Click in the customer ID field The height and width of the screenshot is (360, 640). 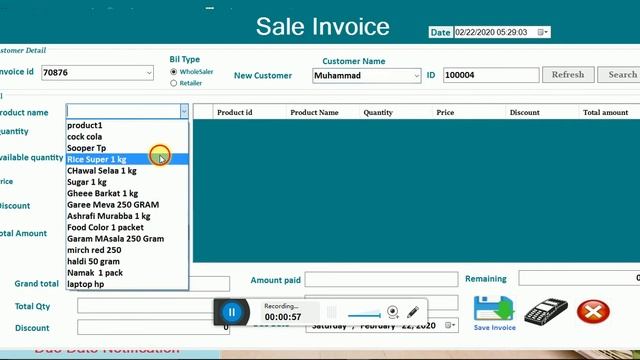[x=491, y=75]
